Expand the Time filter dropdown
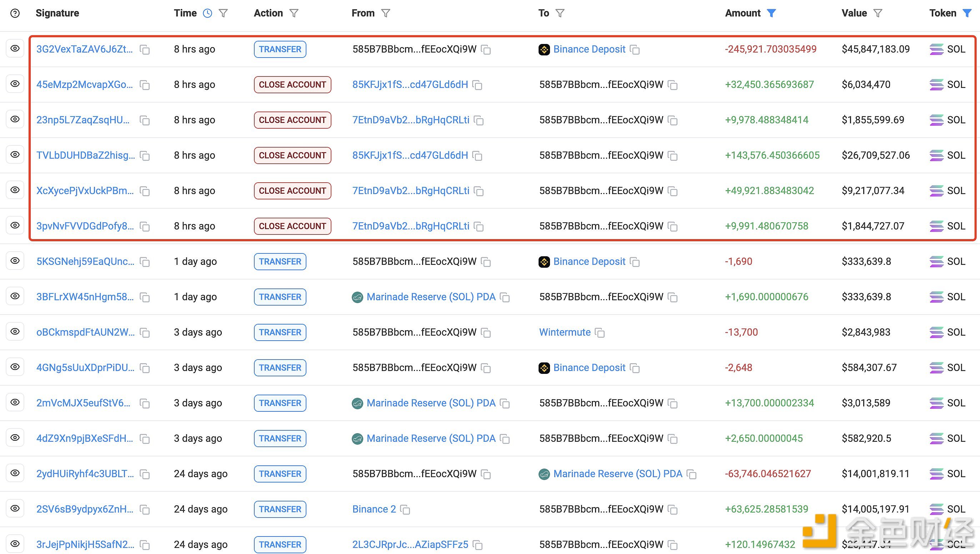 [224, 14]
